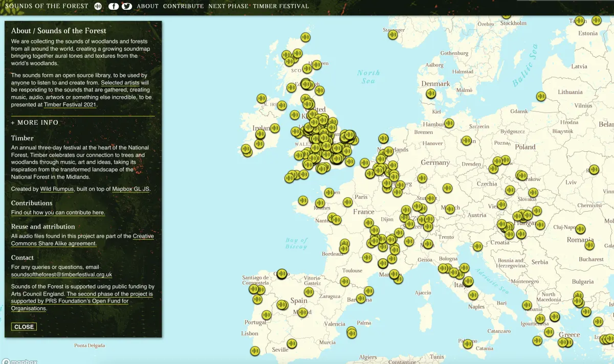614x364 pixels.
Task: Click the Mapbox logo in map corner
Action: click(x=19, y=361)
